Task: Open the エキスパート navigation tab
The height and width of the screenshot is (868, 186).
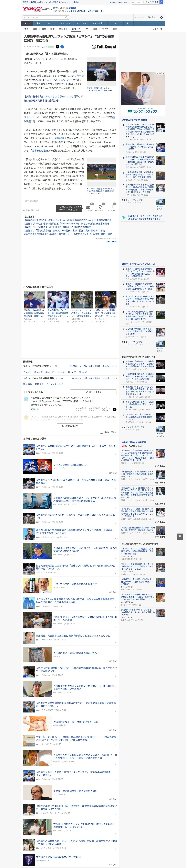Action: [x=64, y=23]
